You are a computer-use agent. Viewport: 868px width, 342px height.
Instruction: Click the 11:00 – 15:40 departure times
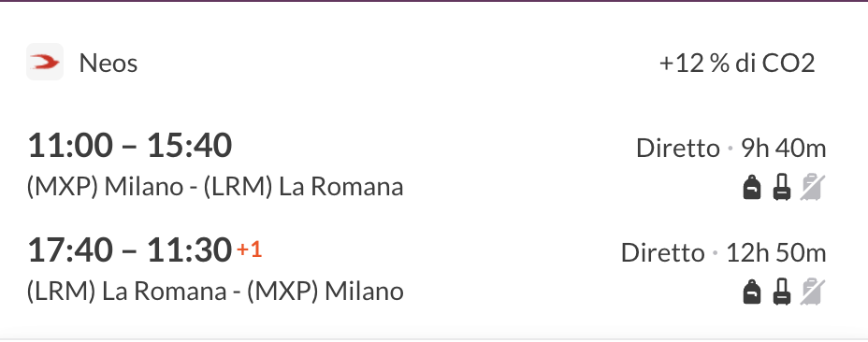click(x=129, y=146)
